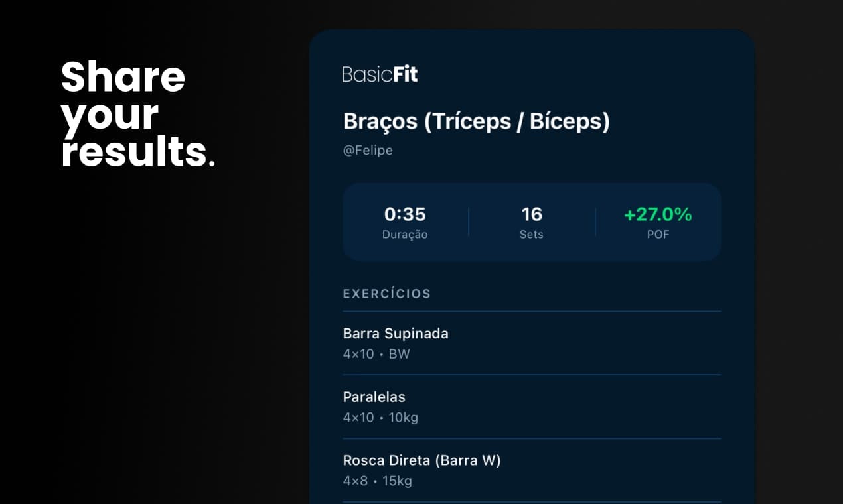Select the stats summary panel
This screenshot has height=504, width=843.
tap(531, 221)
